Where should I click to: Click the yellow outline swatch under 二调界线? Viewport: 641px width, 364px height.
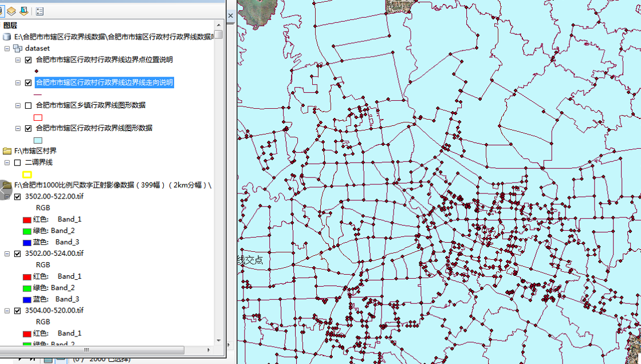[x=27, y=175]
